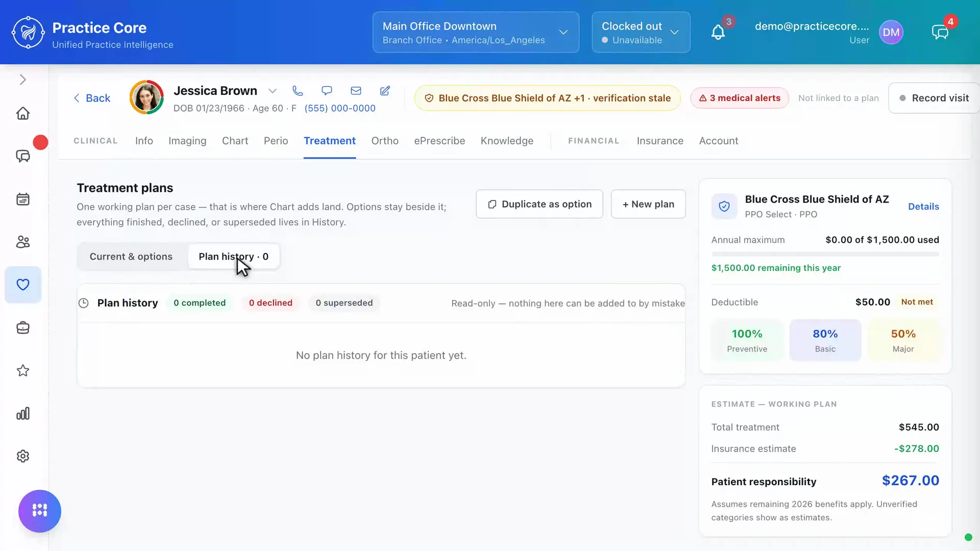Email patient via envelope icon

point(356,91)
